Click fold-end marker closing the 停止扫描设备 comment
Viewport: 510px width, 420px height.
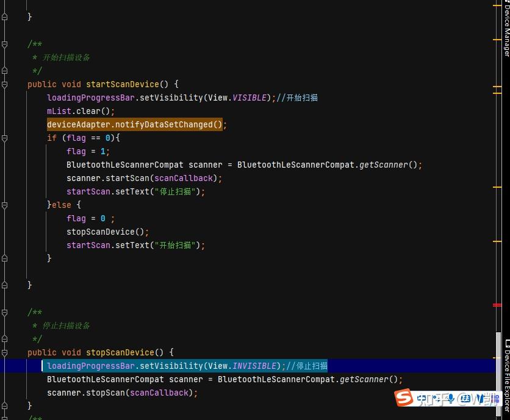point(4,339)
